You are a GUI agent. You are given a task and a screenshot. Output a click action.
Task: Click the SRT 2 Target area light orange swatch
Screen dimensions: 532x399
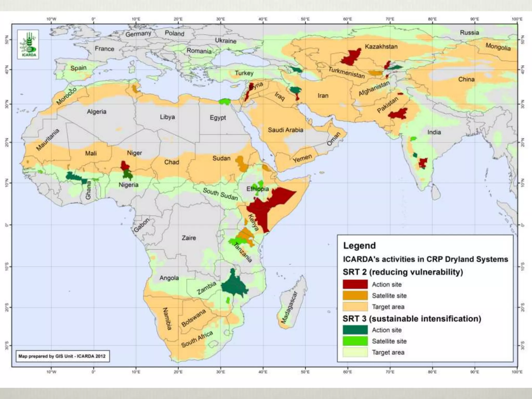pos(355,307)
